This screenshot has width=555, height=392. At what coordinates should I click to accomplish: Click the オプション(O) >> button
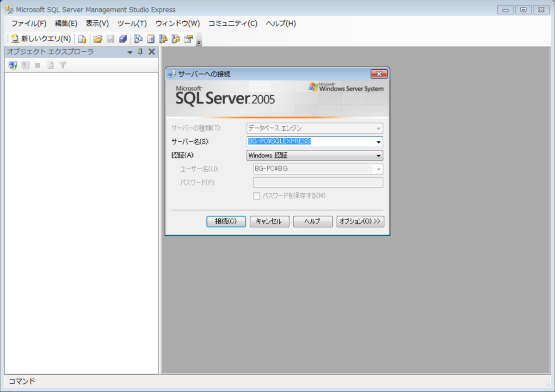[x=360, y=221]
